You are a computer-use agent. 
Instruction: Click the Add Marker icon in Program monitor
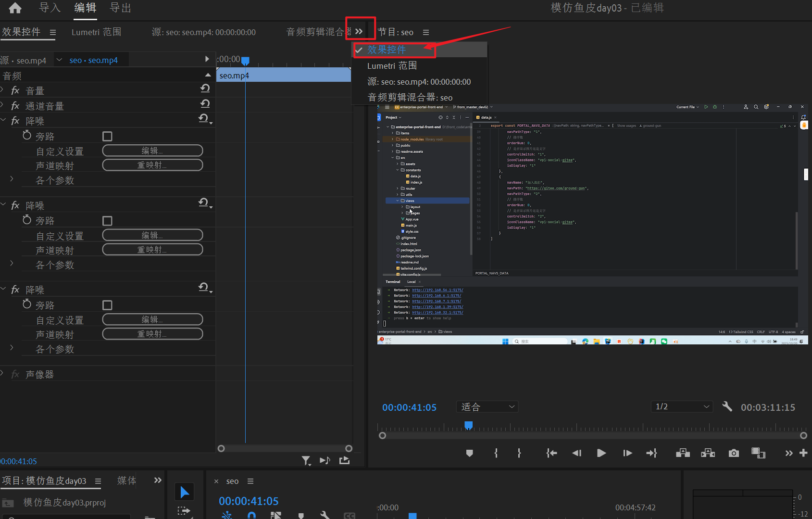[x=469, y=453]
